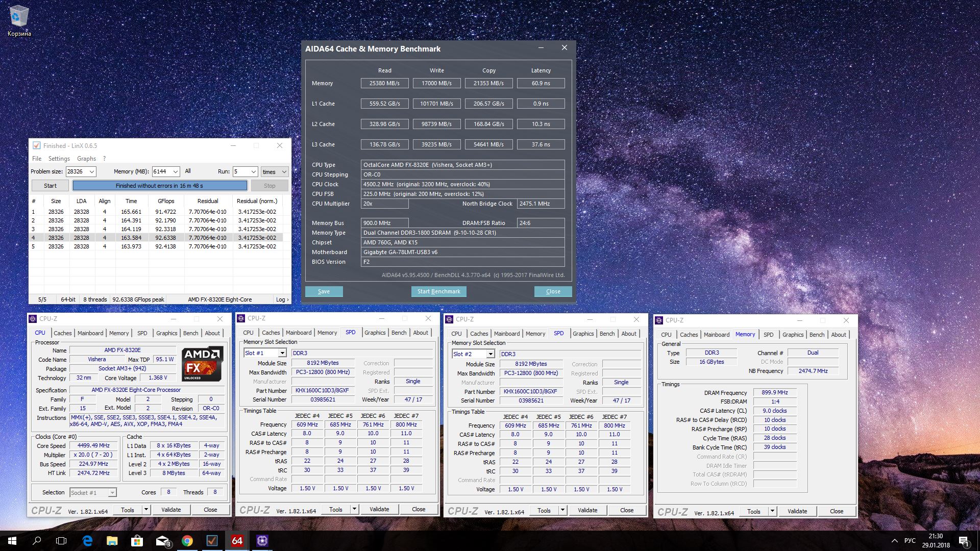This screenshot has height=551, width=980.
Task: Open the Action Center notification icon
Action: (963, 541)
